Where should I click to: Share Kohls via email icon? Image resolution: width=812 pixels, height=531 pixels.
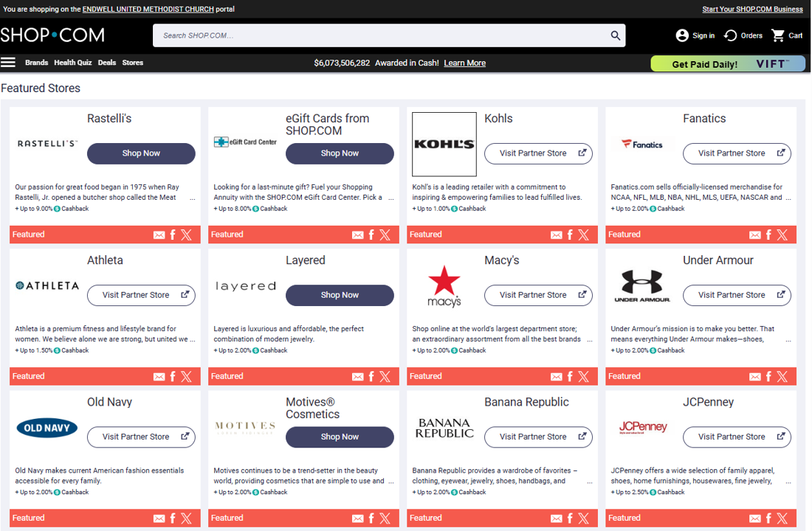[x=556, y=235]
